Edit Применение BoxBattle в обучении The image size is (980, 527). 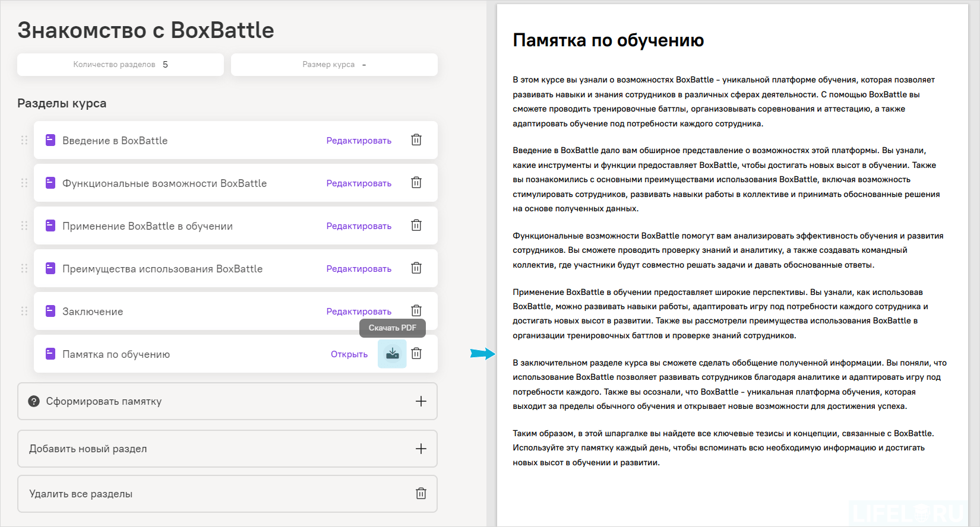point(359,226)
